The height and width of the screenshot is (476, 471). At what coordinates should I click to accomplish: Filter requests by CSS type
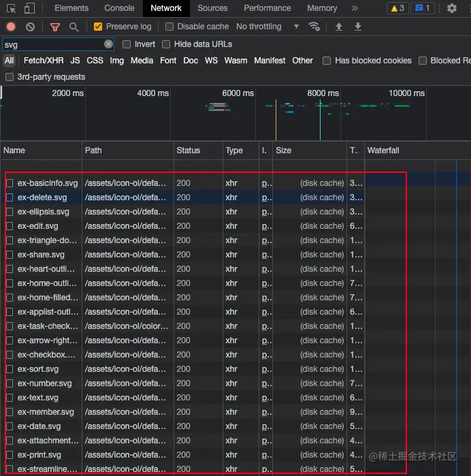(95, 61)
